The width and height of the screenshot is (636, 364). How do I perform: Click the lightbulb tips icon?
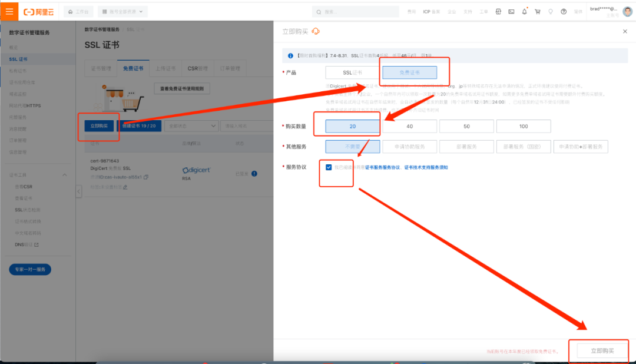pyautogui.click(x=551, y=12)
